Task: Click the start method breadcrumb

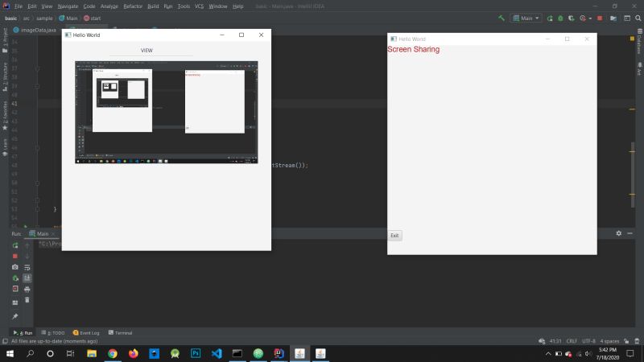Action: tap(93, 18)
